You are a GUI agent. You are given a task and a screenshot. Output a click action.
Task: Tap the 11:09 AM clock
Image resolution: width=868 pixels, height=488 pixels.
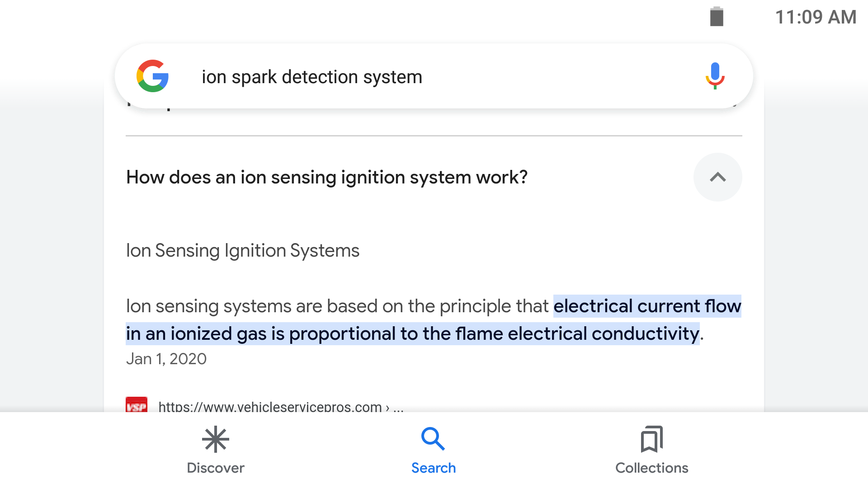[x=816, y=17]
